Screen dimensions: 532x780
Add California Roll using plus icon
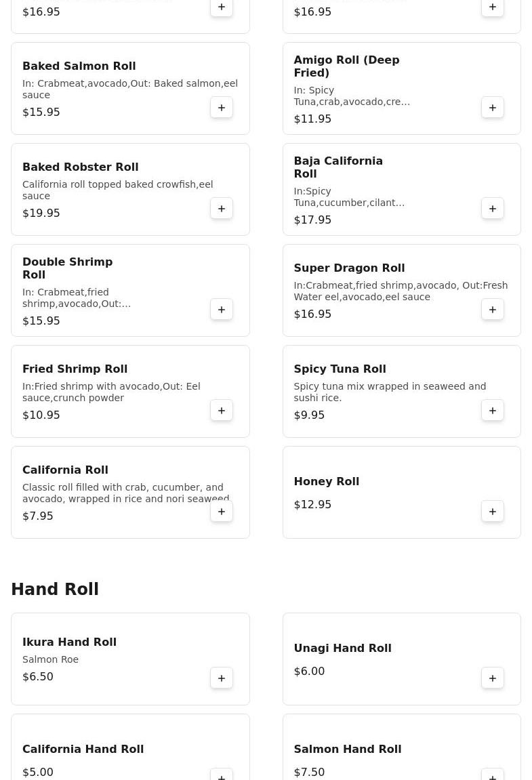222,512
